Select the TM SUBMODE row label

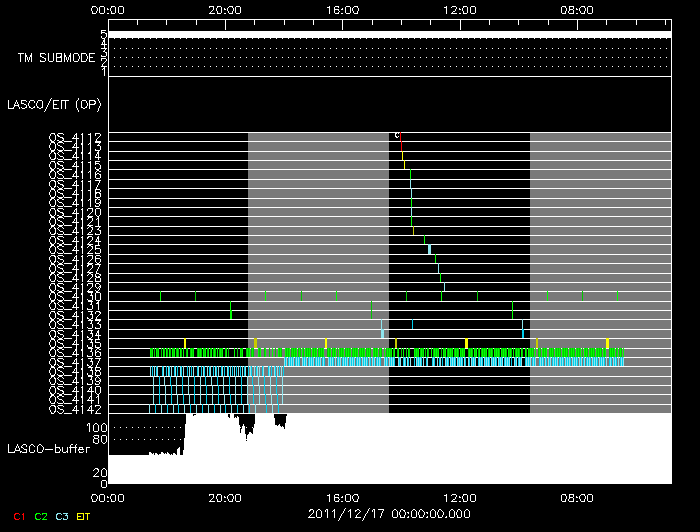tap(56, 58)
